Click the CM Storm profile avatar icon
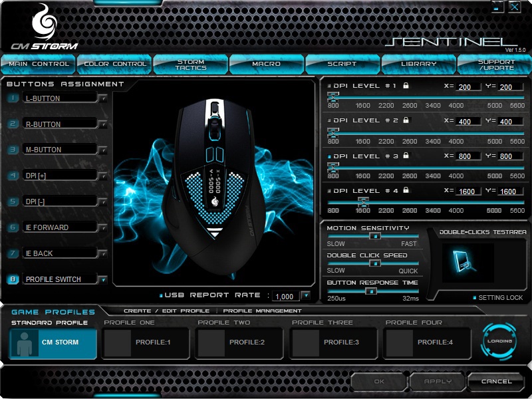Screen dimensions: 532x399 pyautogui.click(x=24, y=344)
